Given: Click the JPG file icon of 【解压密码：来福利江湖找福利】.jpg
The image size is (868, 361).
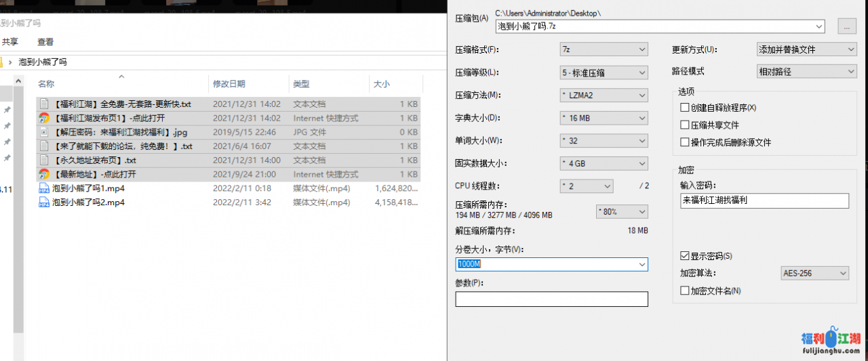Looking at the screenshot, I should (44, 132).
